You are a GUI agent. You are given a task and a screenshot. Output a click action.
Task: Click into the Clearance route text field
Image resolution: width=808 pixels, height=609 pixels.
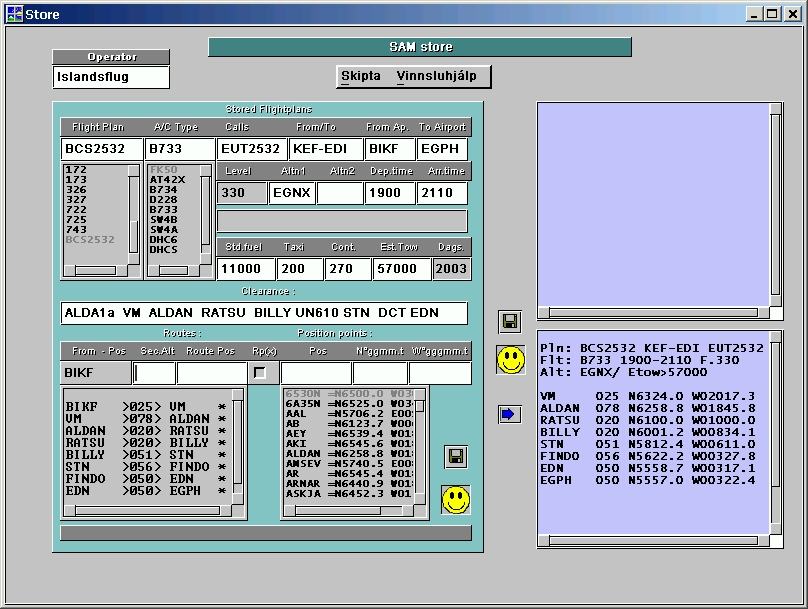(264, 313)
